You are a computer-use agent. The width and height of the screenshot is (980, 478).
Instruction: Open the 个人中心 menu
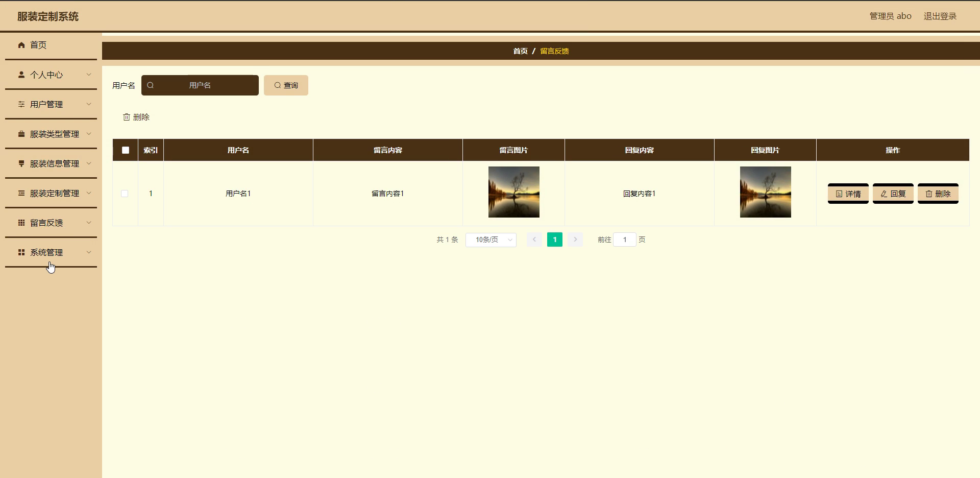[51, 75]
